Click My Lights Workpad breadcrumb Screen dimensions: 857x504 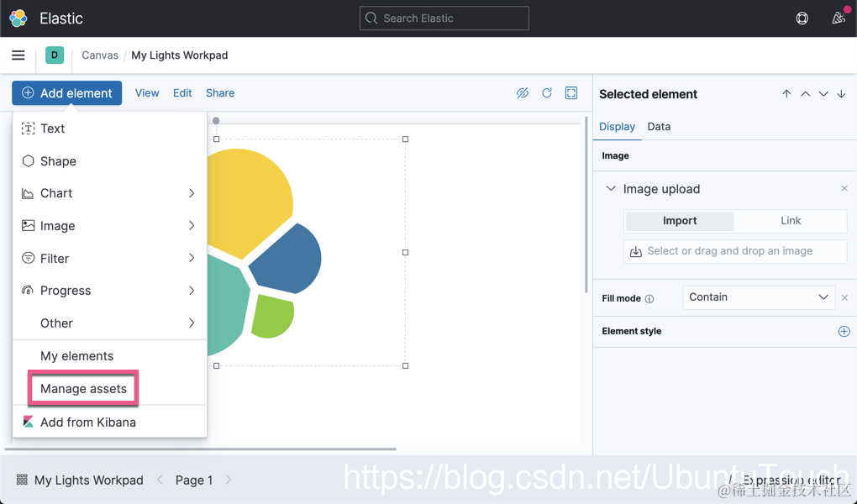tap(179, 55)
